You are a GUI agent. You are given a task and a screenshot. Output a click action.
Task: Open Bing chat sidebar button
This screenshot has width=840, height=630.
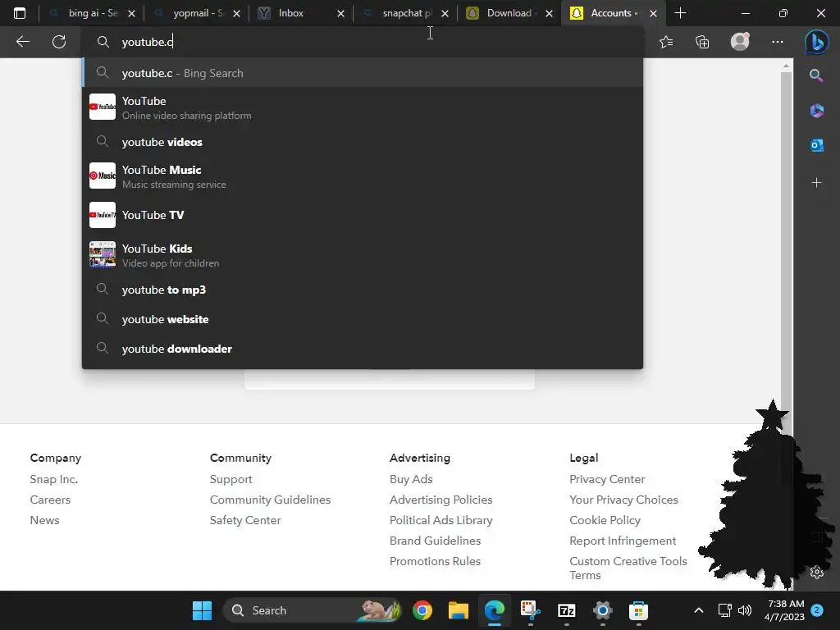point(816,42)
